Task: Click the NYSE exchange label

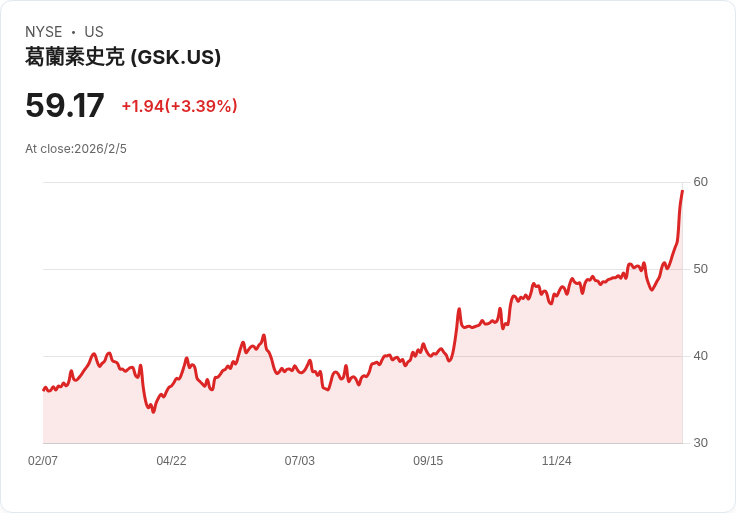Action: click(44, 32)
